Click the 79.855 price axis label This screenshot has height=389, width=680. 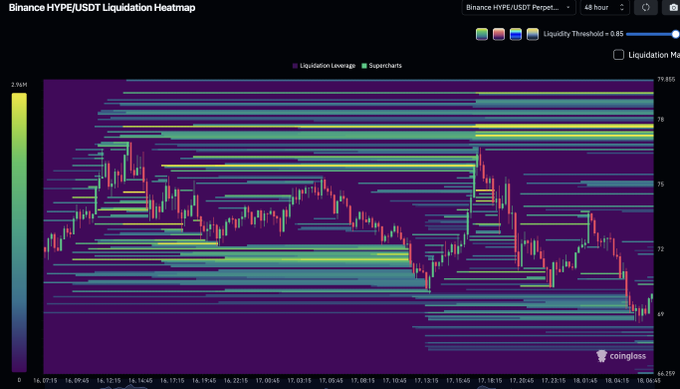666,79
